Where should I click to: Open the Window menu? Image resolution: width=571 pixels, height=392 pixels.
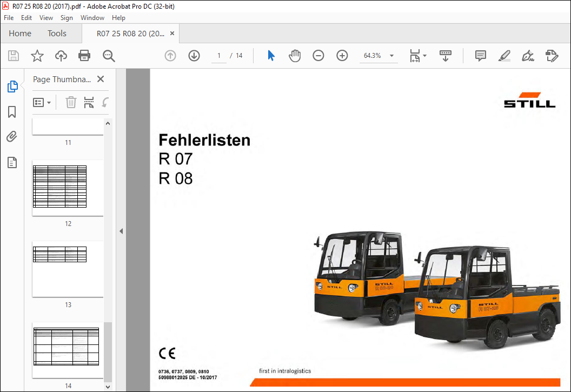pyautogui.click(x=92, y=17)
